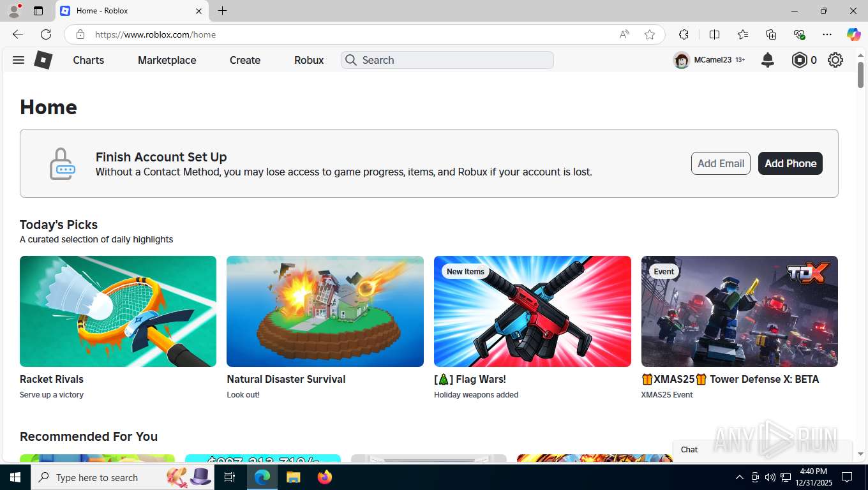Click Microsoft Edge taskbar icon
This screenshot has width=868, height=490.
pyautogui.click(x=262, y=477)
